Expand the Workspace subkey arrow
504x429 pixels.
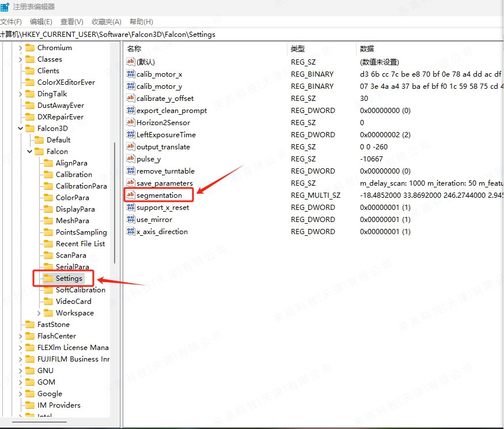39,313
